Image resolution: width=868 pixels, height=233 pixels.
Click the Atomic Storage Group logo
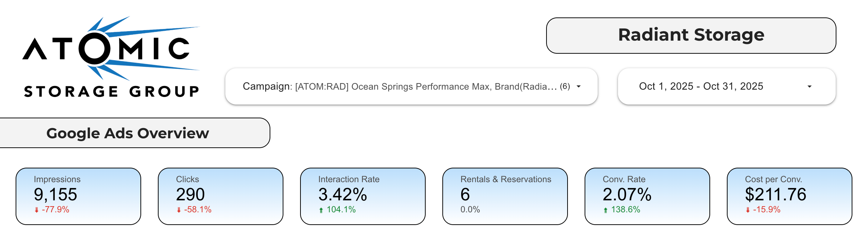coord(111,57)
